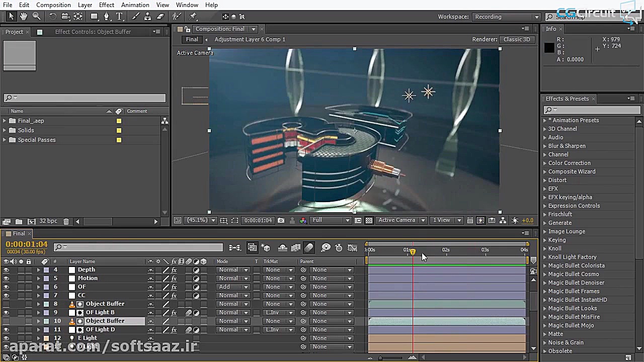The image size is (644, 362).
Task: Pick the Pen tool
Action: point(106,17)
